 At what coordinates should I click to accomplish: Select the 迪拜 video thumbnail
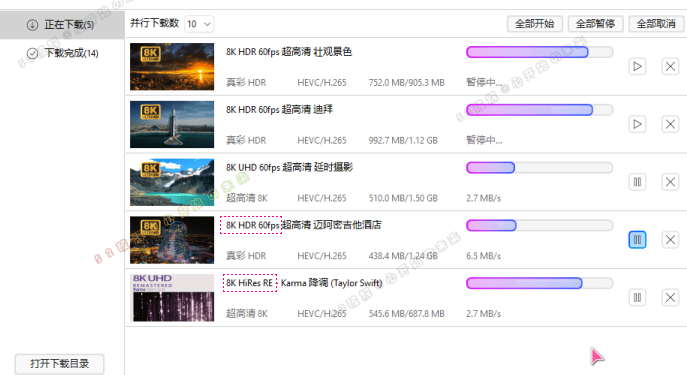point(172,124)
